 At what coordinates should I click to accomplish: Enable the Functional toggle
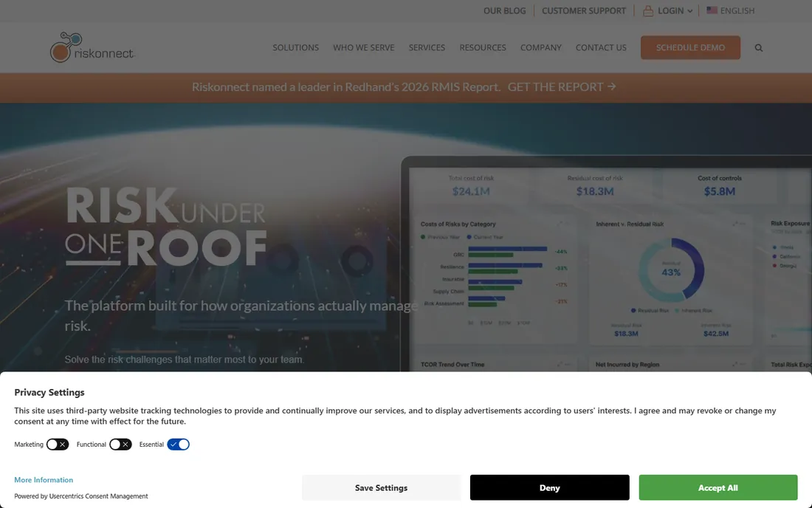click(x=120, y=444)
